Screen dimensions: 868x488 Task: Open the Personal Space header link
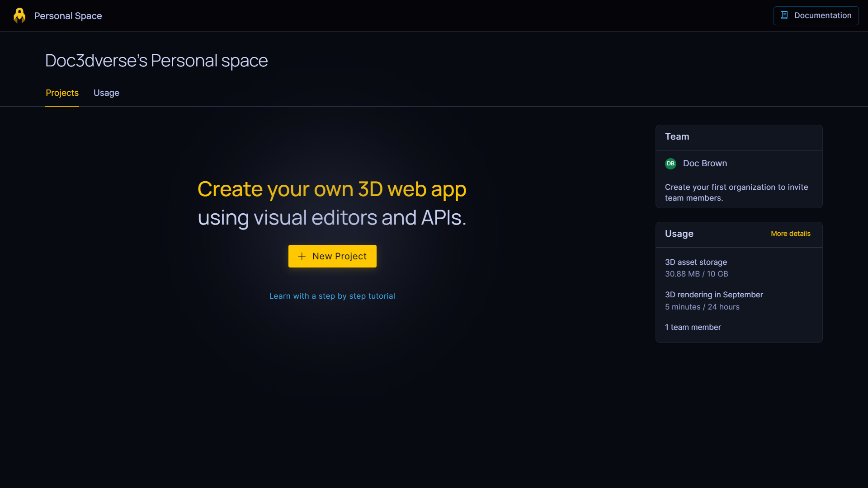[68, 16]
